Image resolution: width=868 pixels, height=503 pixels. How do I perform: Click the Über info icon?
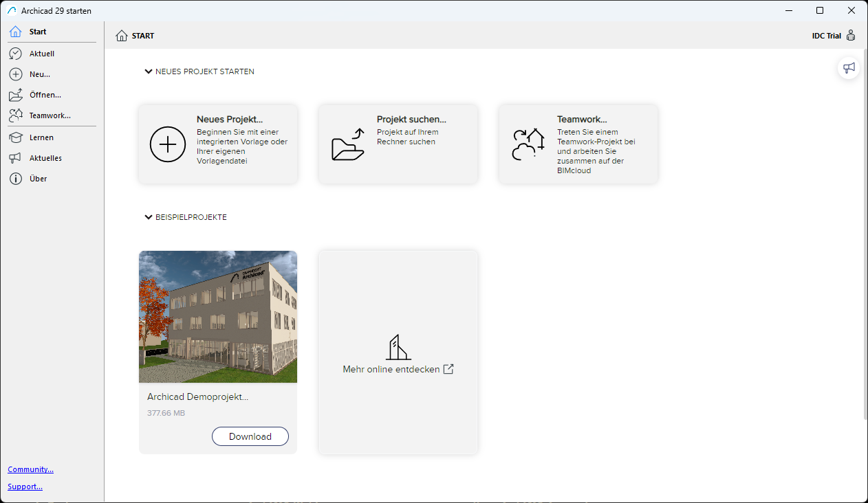[16, 179]
